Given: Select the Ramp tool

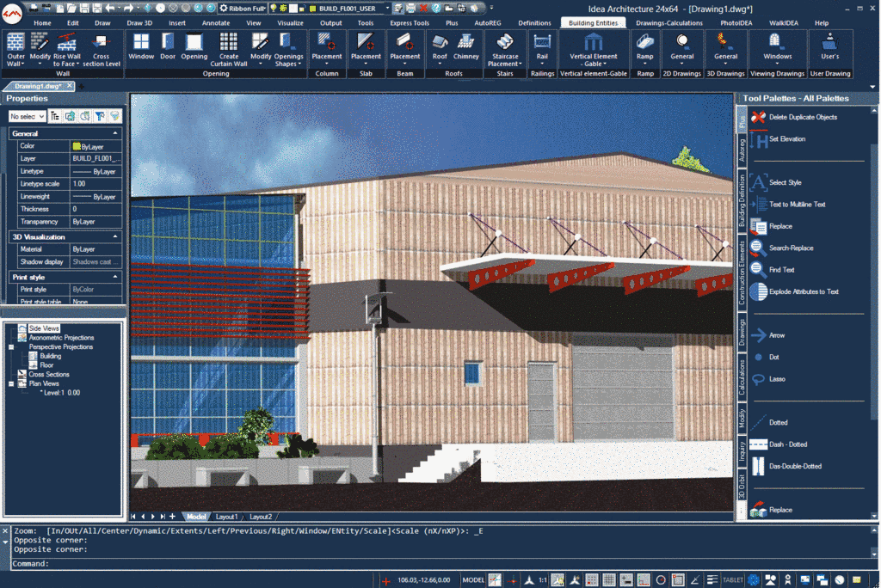Looking at the screenshot, I should click(645, 49).
